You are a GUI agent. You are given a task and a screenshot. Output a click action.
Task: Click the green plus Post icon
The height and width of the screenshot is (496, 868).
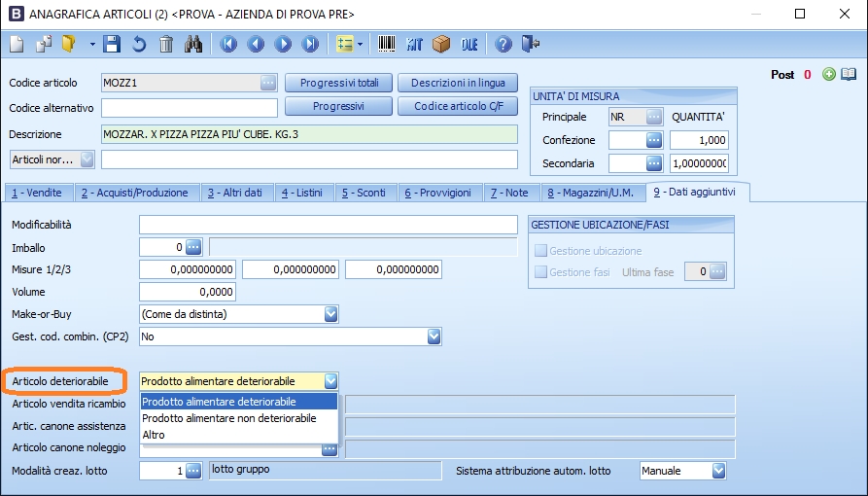pyautogui.click(x=829, y=74)
